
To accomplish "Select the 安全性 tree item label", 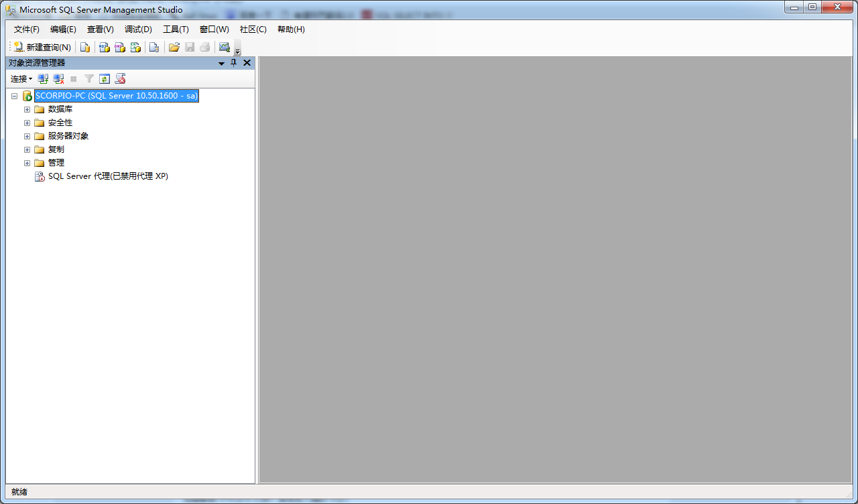I will (x=60, y=123).
